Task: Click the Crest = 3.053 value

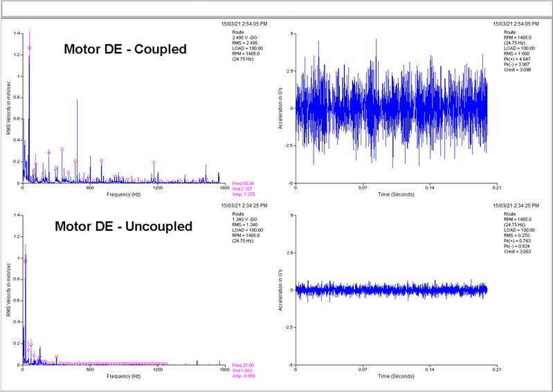Action: click(x=518, y=252)
